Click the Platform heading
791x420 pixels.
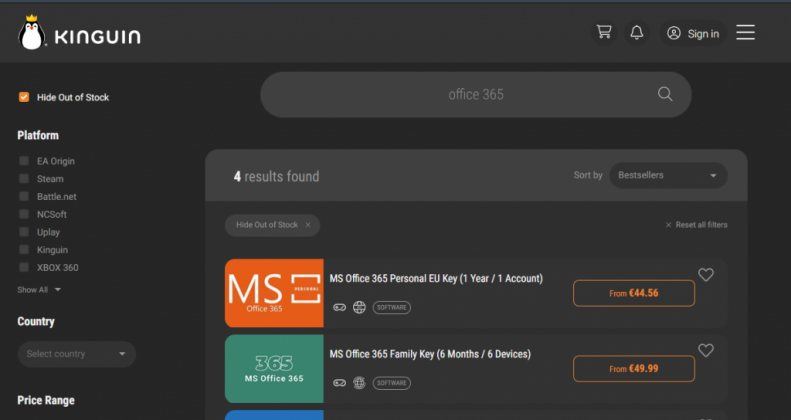point(38,135)
